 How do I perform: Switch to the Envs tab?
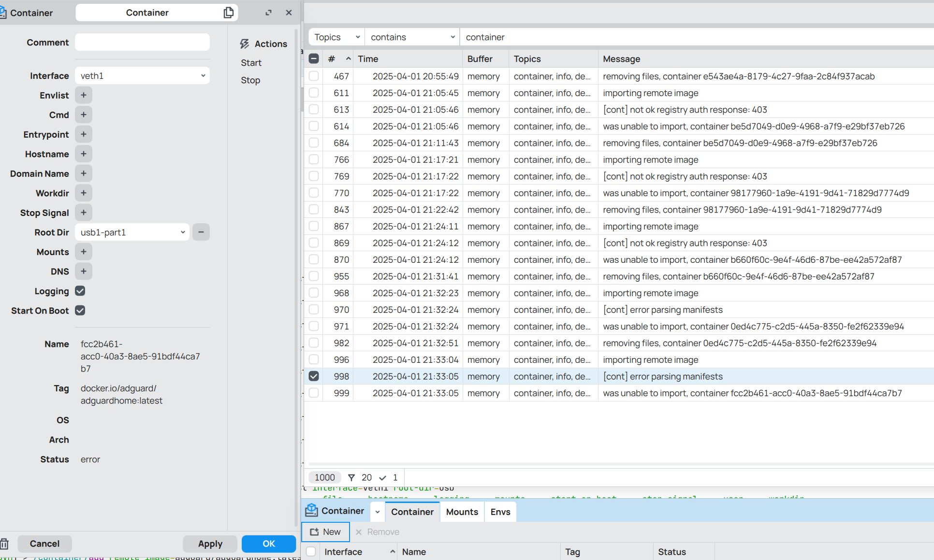[500, 512]
